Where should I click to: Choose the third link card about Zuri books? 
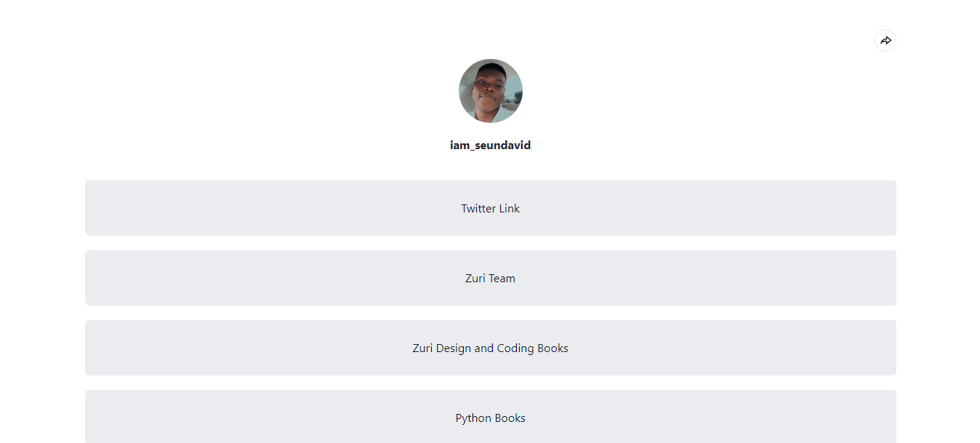pyautogui.click(x=491, y=348)
